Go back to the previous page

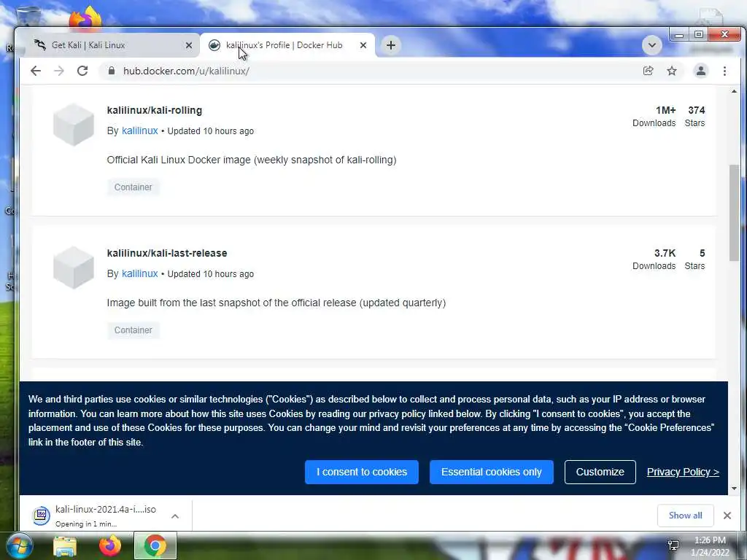36,71
